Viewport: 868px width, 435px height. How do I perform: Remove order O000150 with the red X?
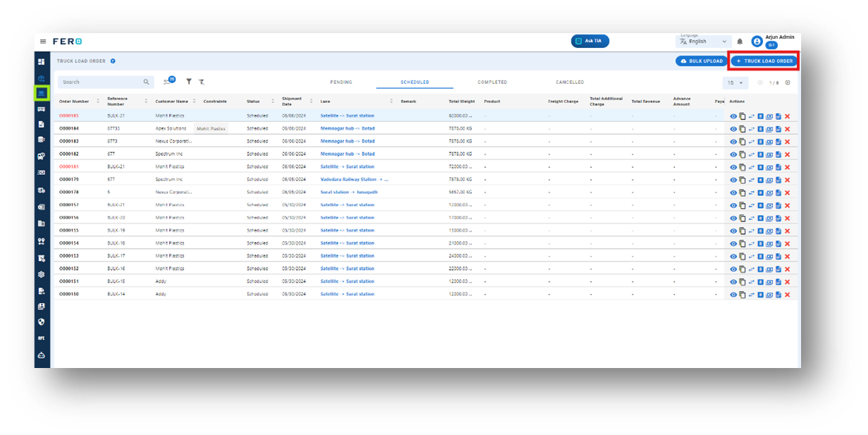pos(787,295)
